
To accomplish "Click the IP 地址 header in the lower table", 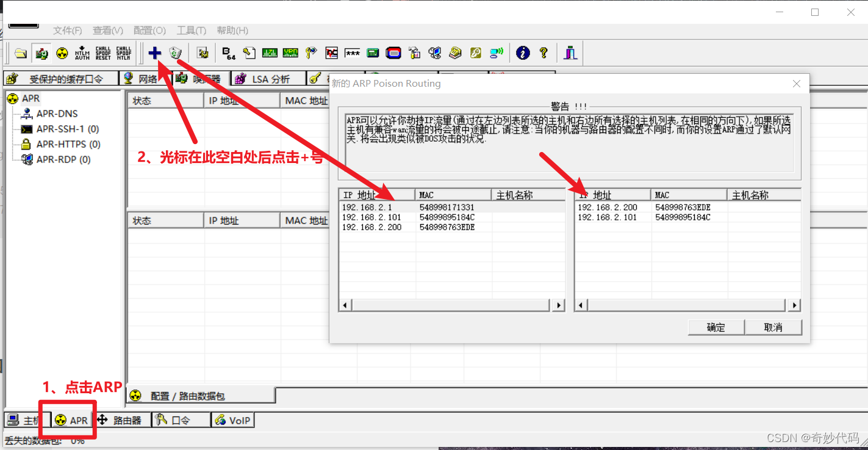I will [242, 220].
